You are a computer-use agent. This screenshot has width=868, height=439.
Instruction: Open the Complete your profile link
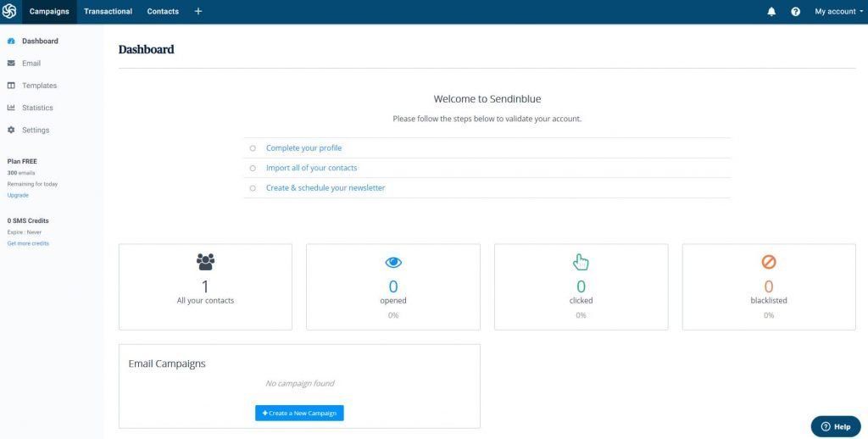coord(304,147)
